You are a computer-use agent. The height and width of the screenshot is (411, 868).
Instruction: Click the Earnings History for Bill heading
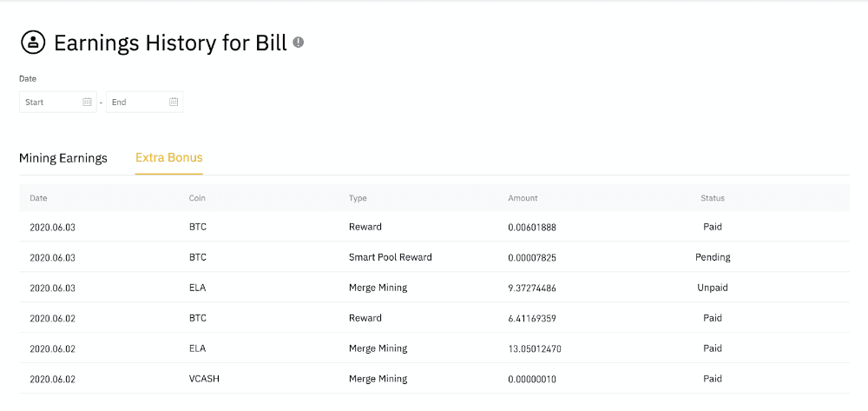[170, 43]
